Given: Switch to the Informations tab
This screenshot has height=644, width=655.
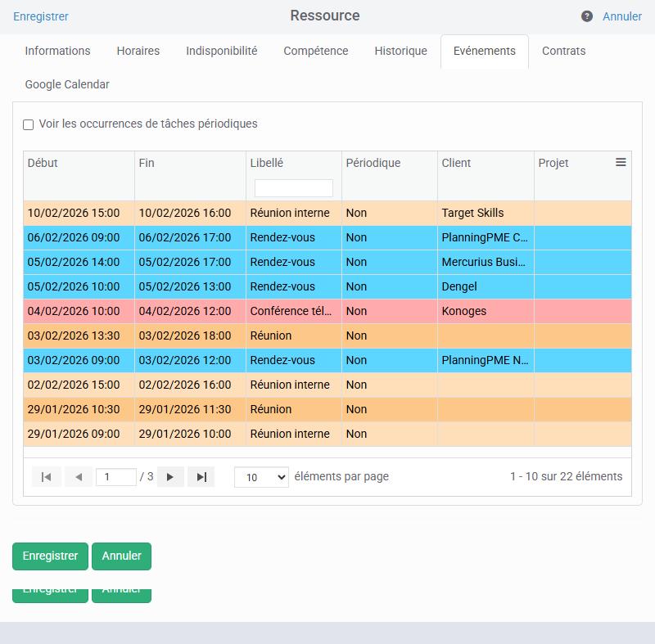Looking at the screenshot, I should pyautogui.click(x=57, y=51).
